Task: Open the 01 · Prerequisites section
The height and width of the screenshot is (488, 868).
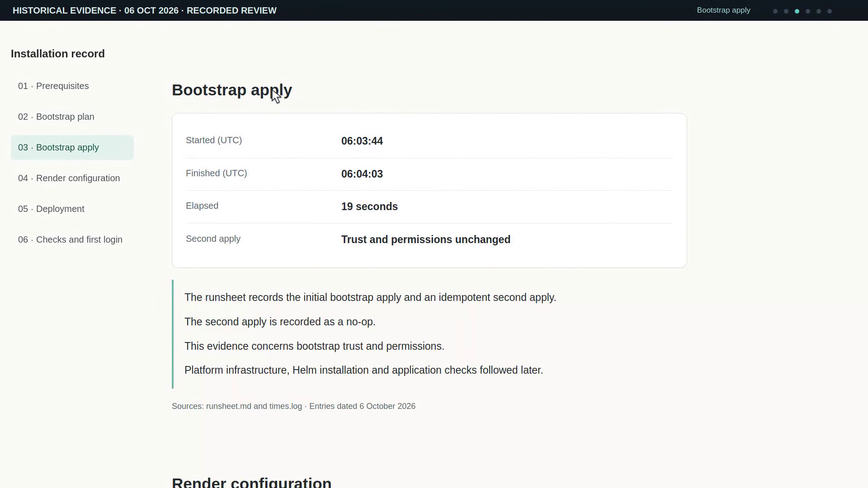Action: click(x=72, y=86)
